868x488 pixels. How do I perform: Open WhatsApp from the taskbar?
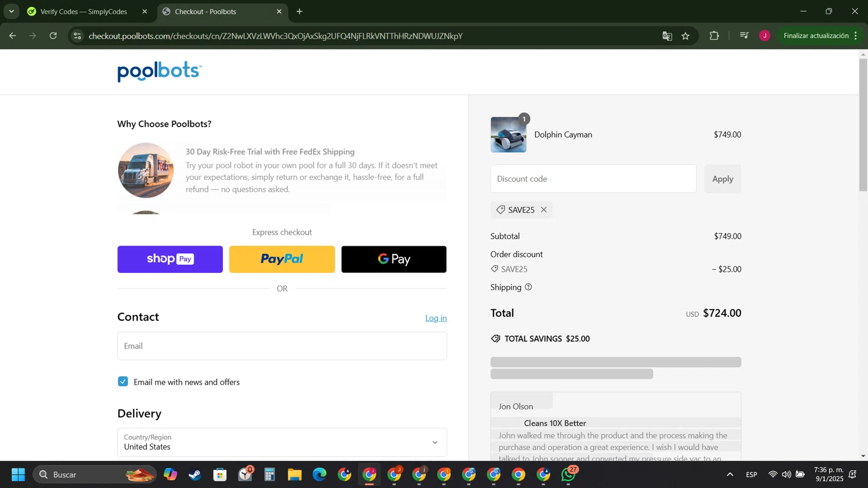[x=568, y=475]
